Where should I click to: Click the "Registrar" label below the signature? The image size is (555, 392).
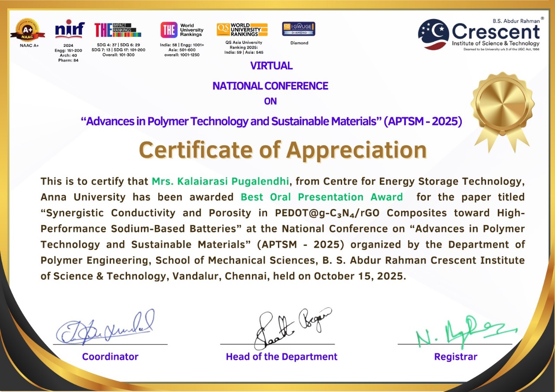[455, 357]
